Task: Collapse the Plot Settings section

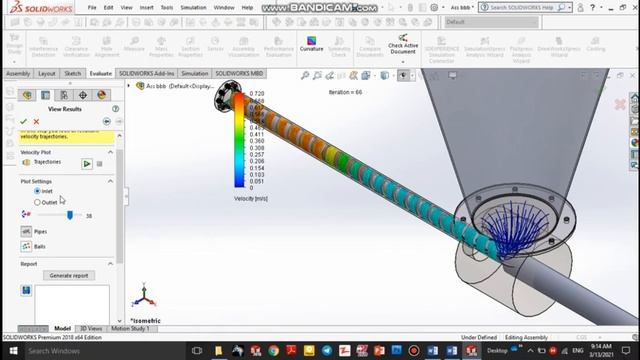Action: click(x=110, y=181)
